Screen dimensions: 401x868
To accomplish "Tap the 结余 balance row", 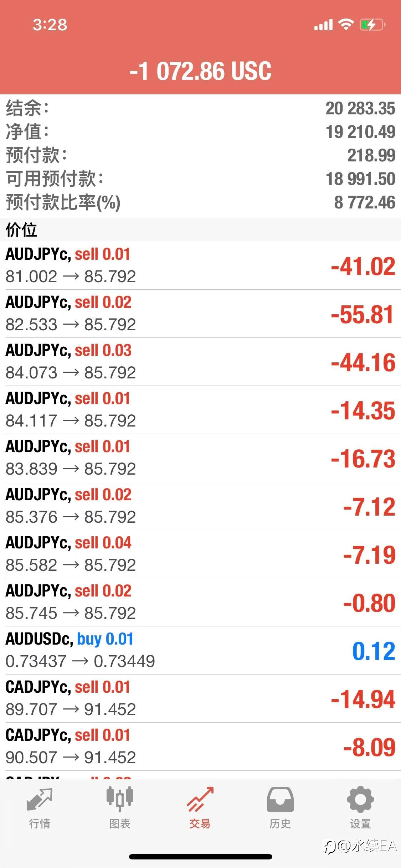I will point(200,108).
